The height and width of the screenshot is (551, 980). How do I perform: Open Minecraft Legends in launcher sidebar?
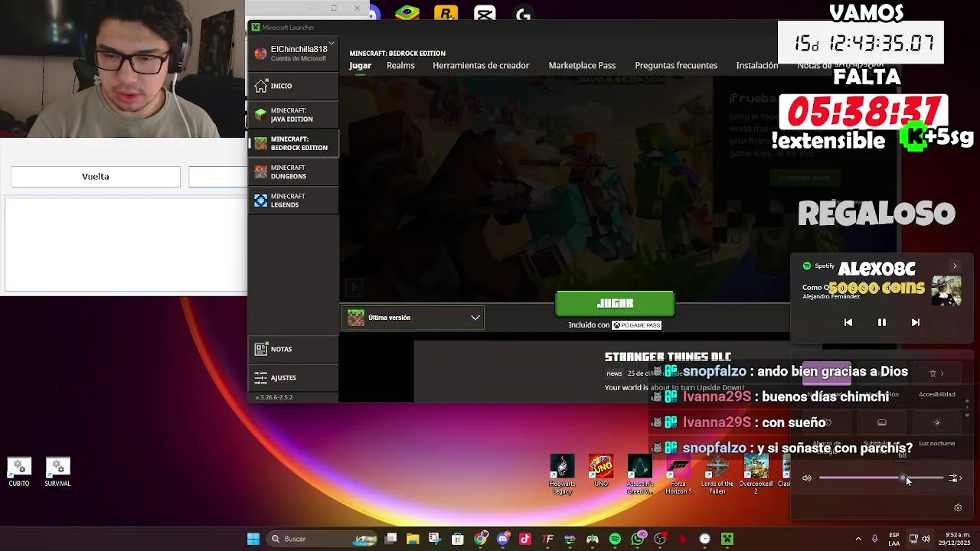[293, 201]
